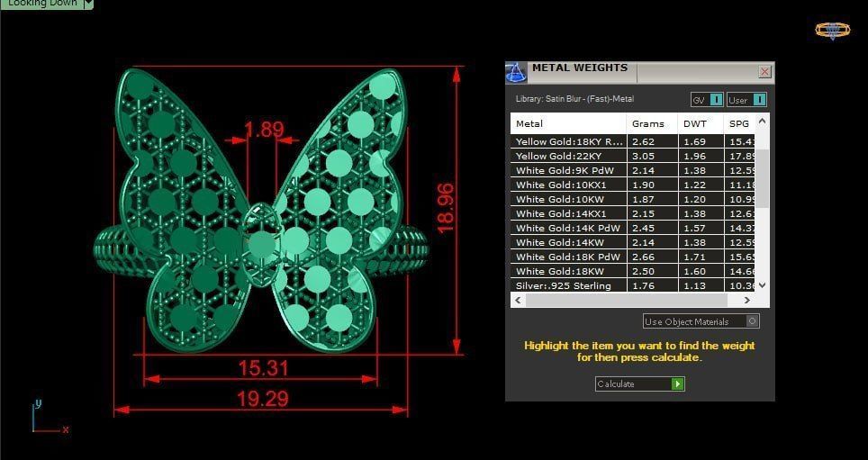Click the DWT column header
The height and width of the screenshot is (460, 868).
pos(701,123)
